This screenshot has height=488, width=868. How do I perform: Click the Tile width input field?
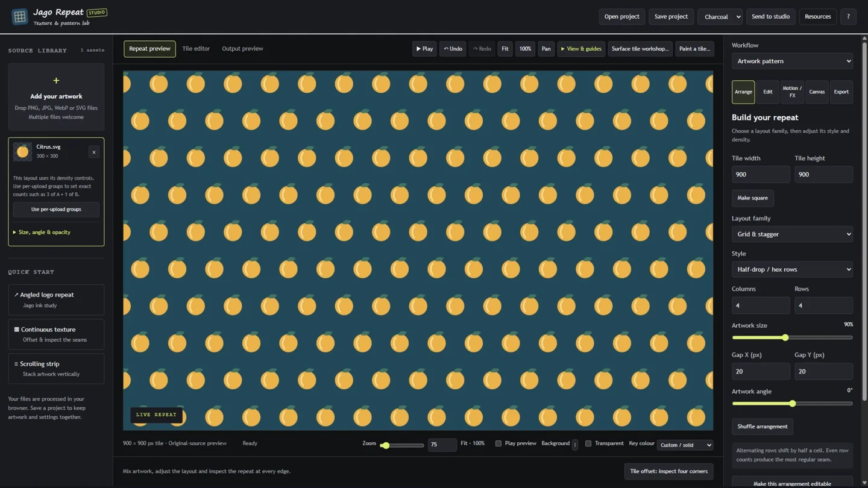761,175
